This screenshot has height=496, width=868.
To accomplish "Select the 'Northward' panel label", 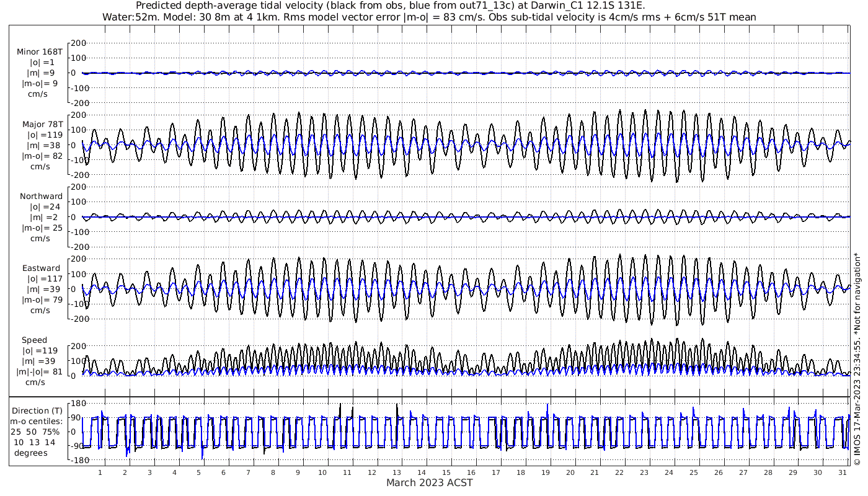I will pyautogui.click(x=42, y=196).
